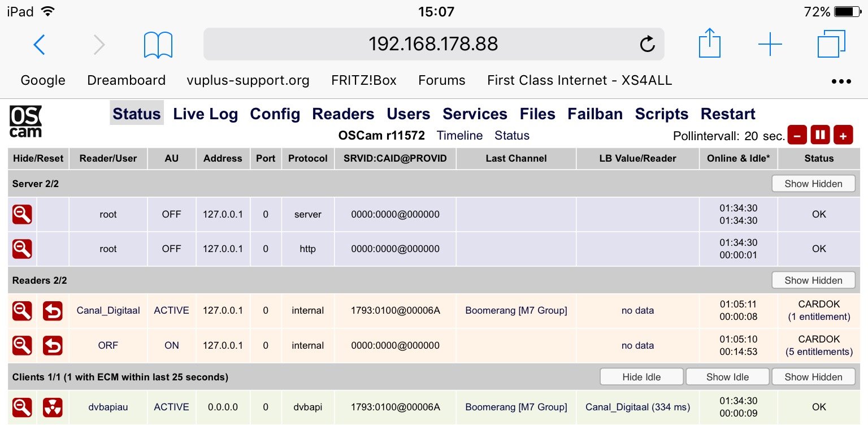Open the Failban page
Screen dimensions: 868x425
click(x=595, y=114)
